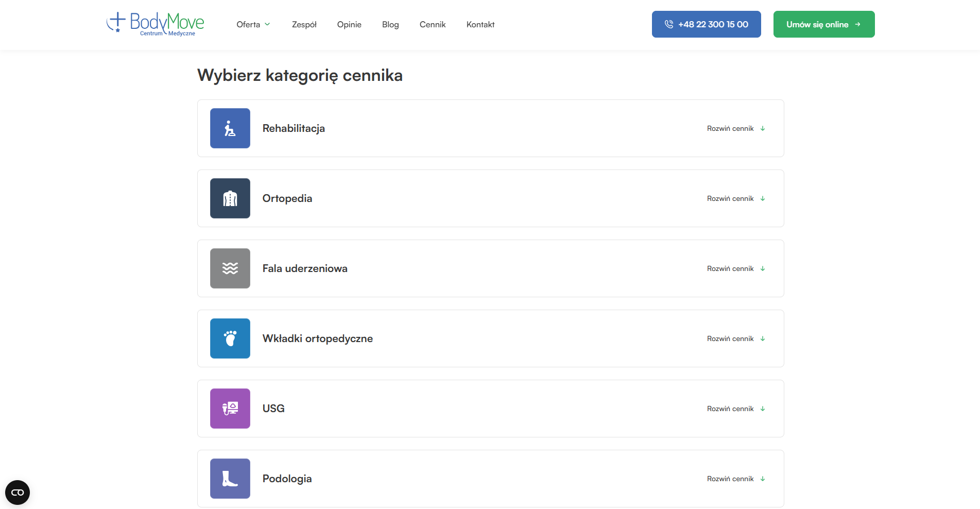The image size is (980, 509).
Task: Expand the Ortopedia price list
Action: click(x=735, y=198)
